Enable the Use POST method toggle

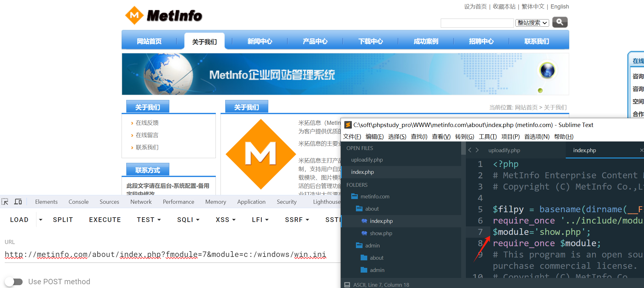(x=14, y=282)
